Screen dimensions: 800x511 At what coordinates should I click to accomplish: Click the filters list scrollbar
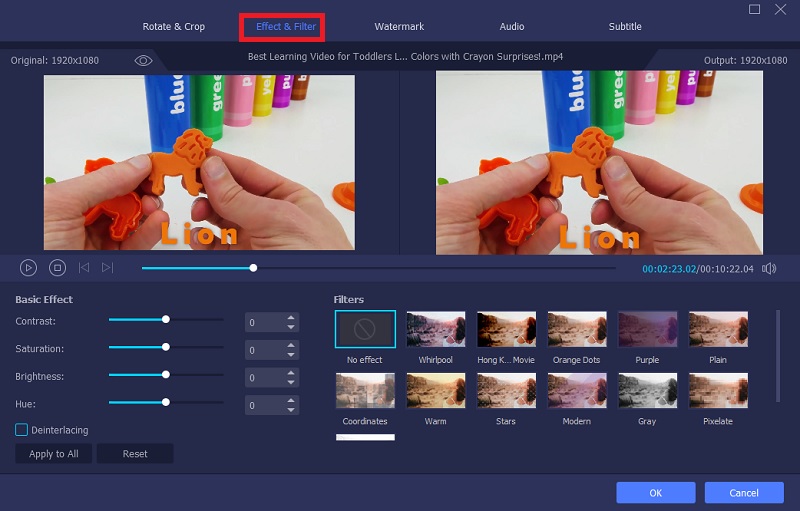778,355
